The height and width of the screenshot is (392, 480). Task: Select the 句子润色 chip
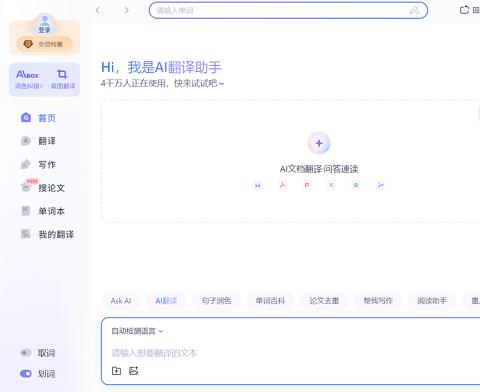click(x=216, y=301)
